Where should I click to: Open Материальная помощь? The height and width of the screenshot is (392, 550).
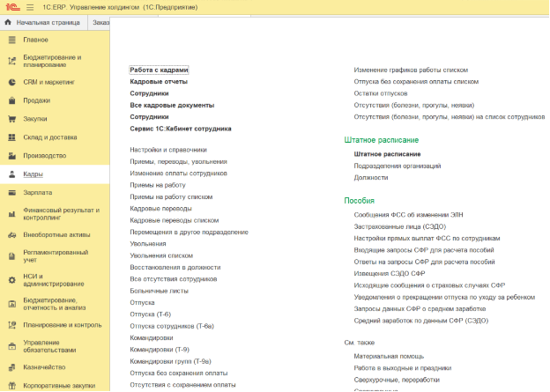[x=389, y=356]
